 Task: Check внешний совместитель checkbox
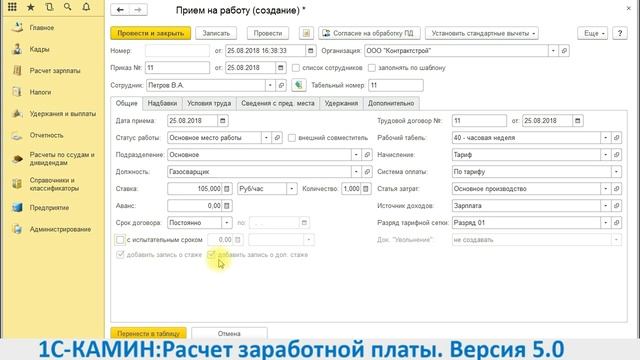pyautogui.click(x=292, y=138)
